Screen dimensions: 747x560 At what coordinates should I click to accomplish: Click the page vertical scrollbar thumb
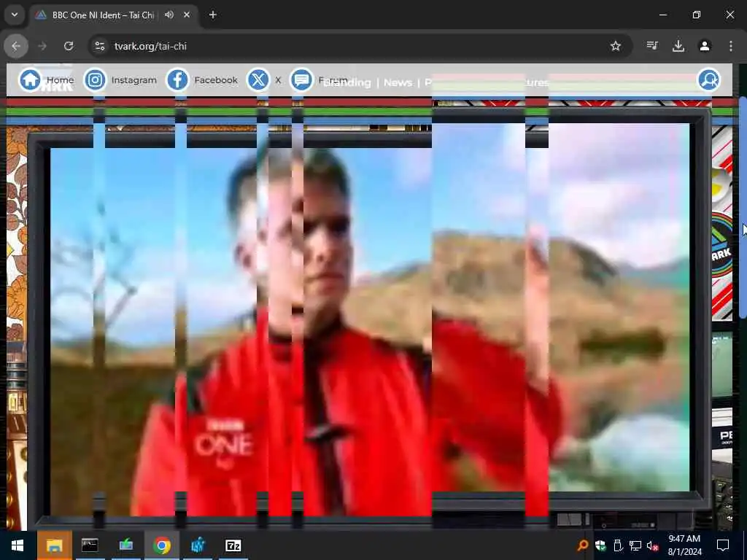point(743,207)
